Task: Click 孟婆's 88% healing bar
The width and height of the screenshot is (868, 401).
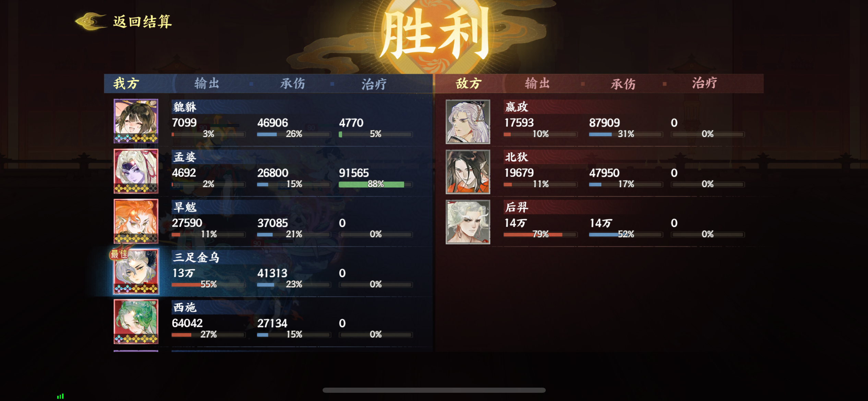Action: click(376, 184)
